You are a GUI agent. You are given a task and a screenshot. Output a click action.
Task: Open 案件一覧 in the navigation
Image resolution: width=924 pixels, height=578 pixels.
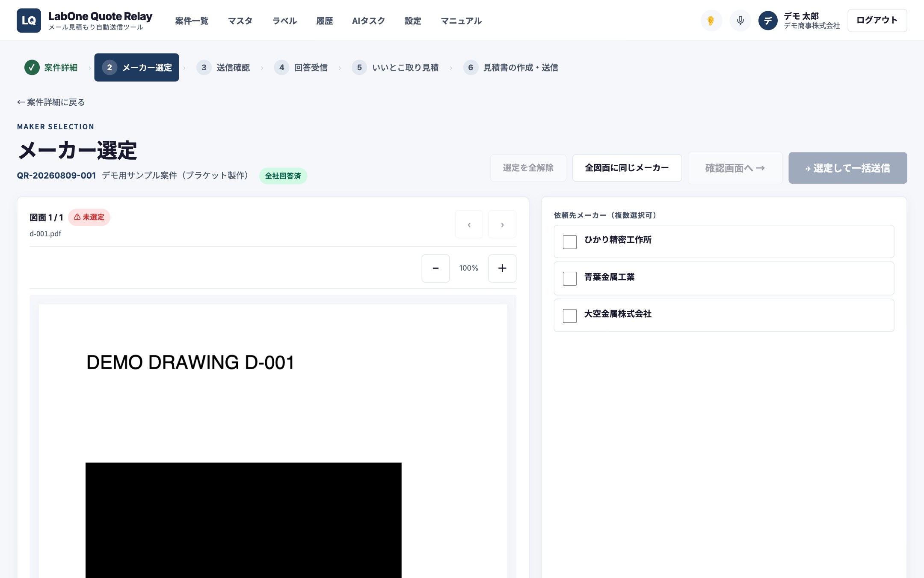(x=192, y=21)
